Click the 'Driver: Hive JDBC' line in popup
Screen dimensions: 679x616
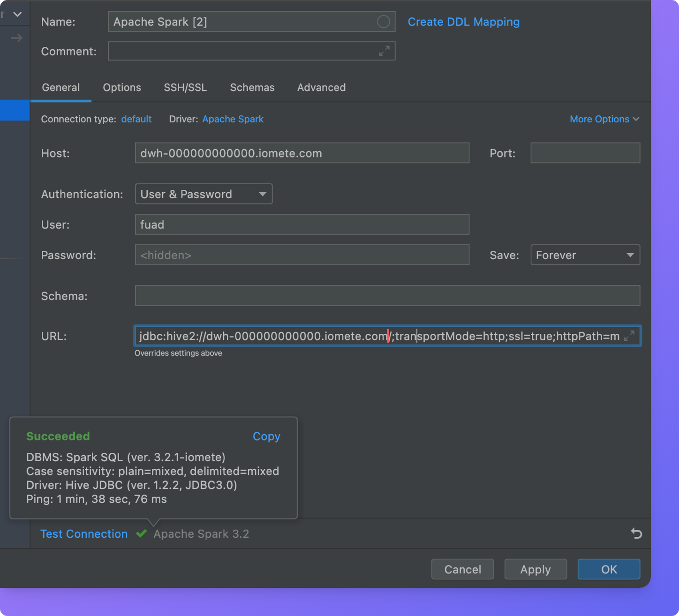click(132, 485)
